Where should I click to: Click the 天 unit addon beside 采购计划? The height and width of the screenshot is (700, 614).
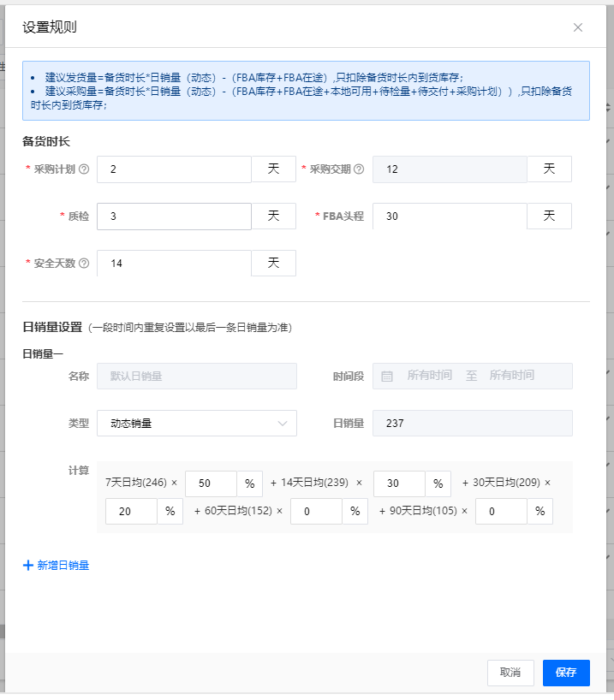point(273,169)
